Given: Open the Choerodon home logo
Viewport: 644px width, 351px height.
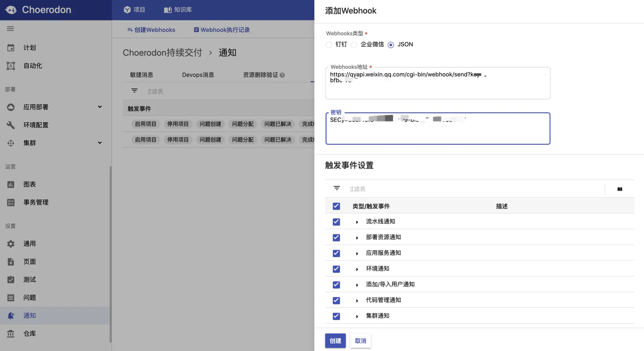Looking at the screenshot, I should tap(38, 10).
